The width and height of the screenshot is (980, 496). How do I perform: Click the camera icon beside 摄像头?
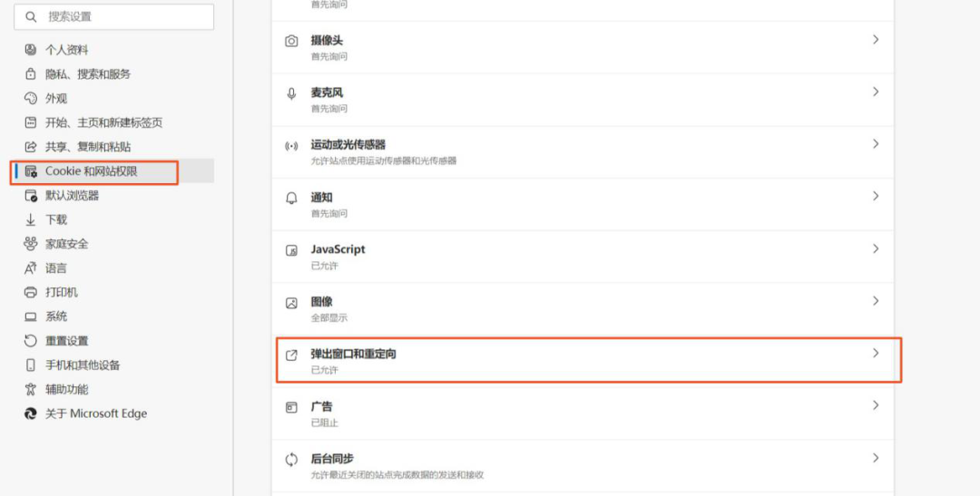291,41
